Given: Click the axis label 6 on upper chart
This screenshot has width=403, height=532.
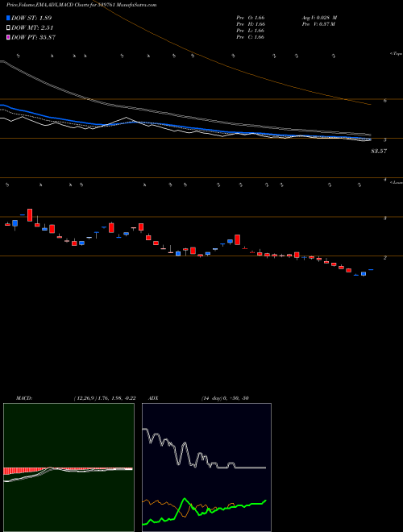Looking at the screenshot, I should pyautogui.click(x=385, y=101).
